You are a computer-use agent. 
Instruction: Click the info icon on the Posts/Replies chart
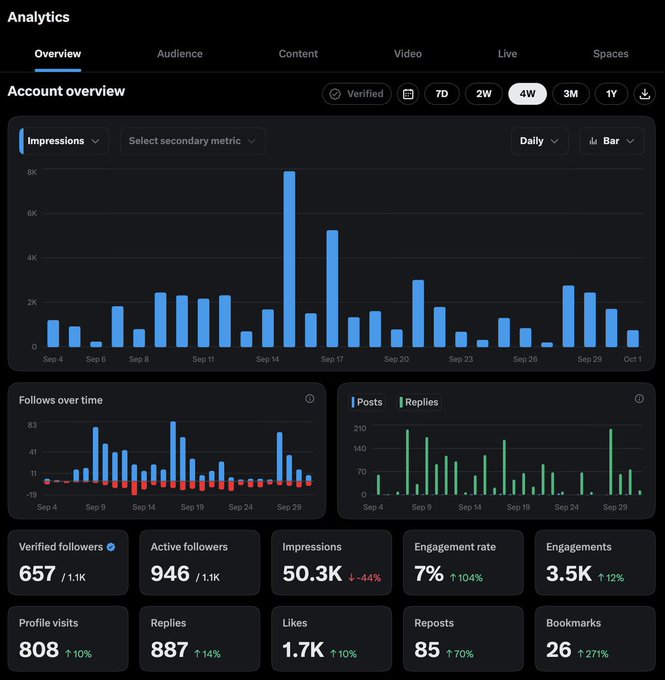point(639,399)
